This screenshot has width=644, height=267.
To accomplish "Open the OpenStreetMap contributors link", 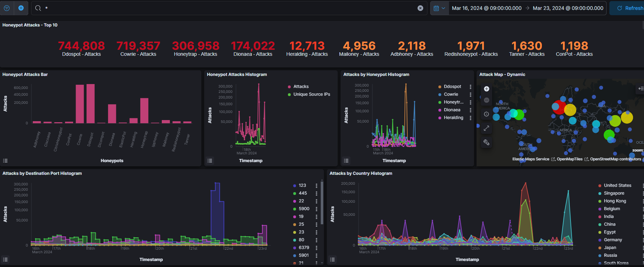I will point(615,159).
